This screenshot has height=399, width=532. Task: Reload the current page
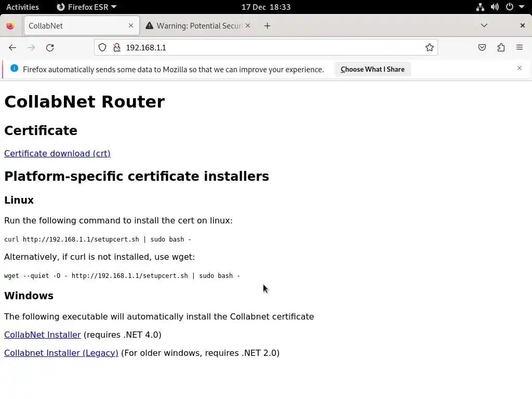click(50, 47)
